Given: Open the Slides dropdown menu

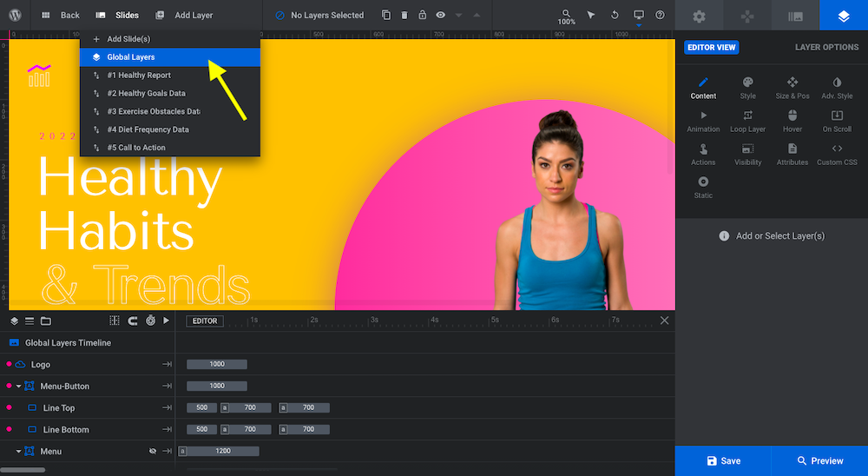Looking at the screenshot, I should (117, 15).
